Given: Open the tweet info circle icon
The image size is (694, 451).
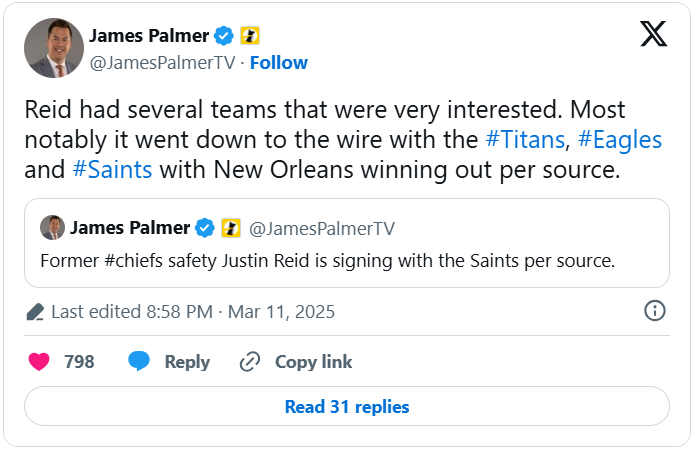Looking at the screenshot, I should pyautogui.click(x=655, y=311).
